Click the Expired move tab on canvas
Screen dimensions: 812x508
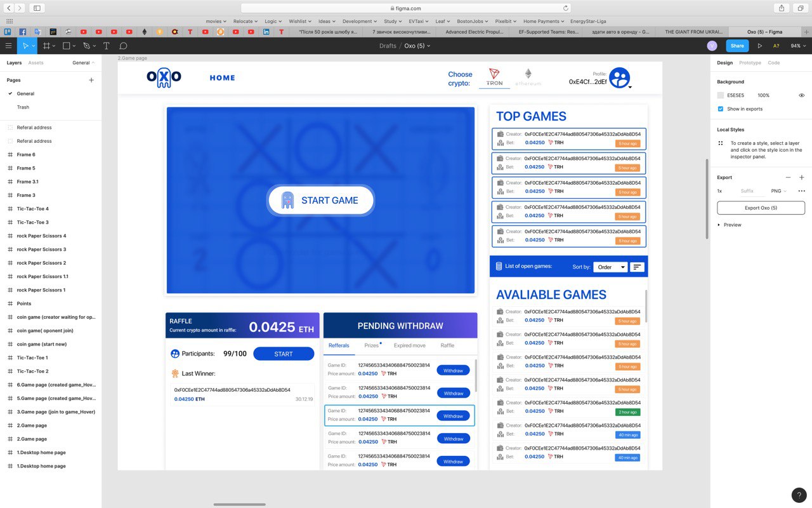tap(410, 345)
